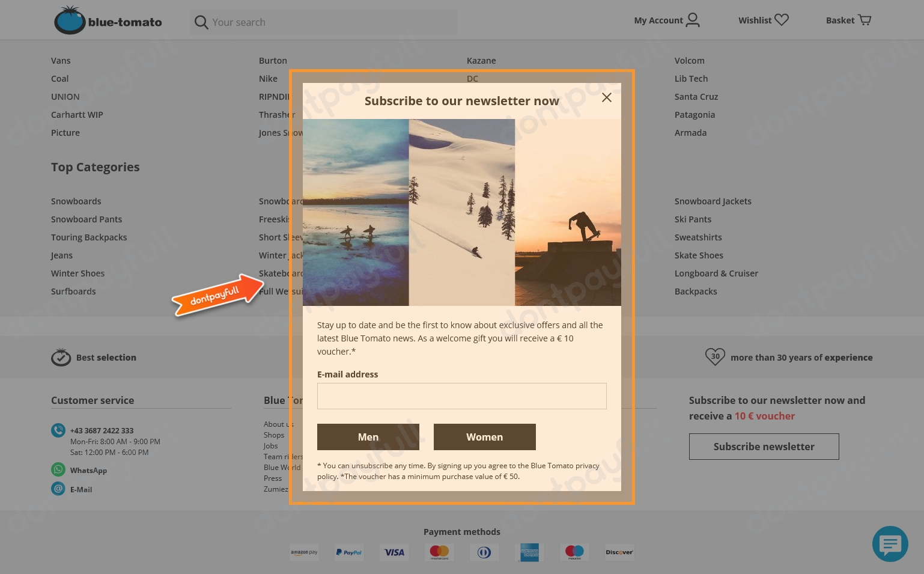Click the e-mail address input field

pyautogui.click(x=461, y=396)
